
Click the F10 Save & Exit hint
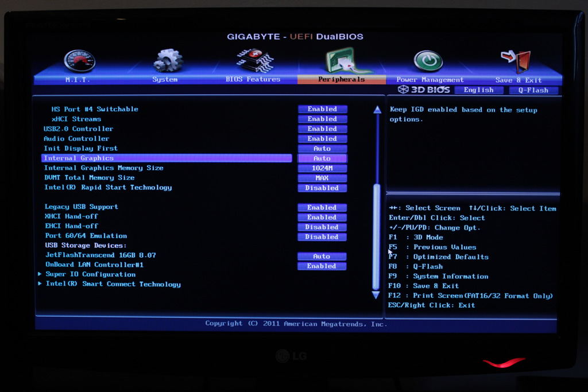pyautogui.click(x=424, y=286)
